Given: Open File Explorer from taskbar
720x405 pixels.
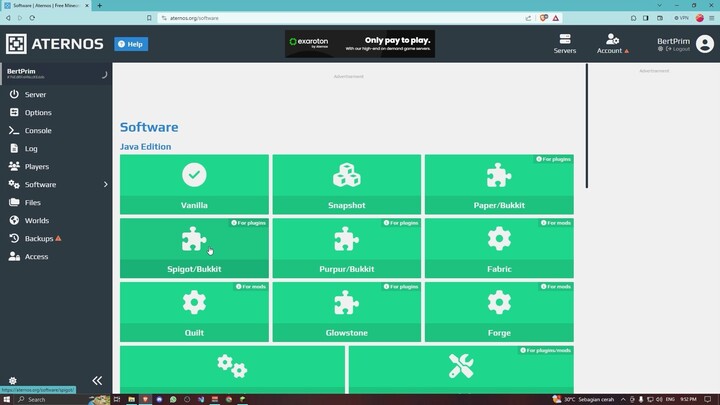Looking at the screenshot, I should 131,399.
